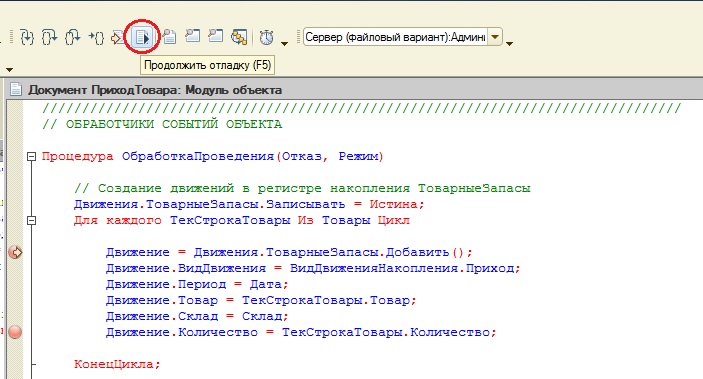Click line Движение.Количество
The height and width of the screenshot is (379, 703).
[x=301, y=332]
